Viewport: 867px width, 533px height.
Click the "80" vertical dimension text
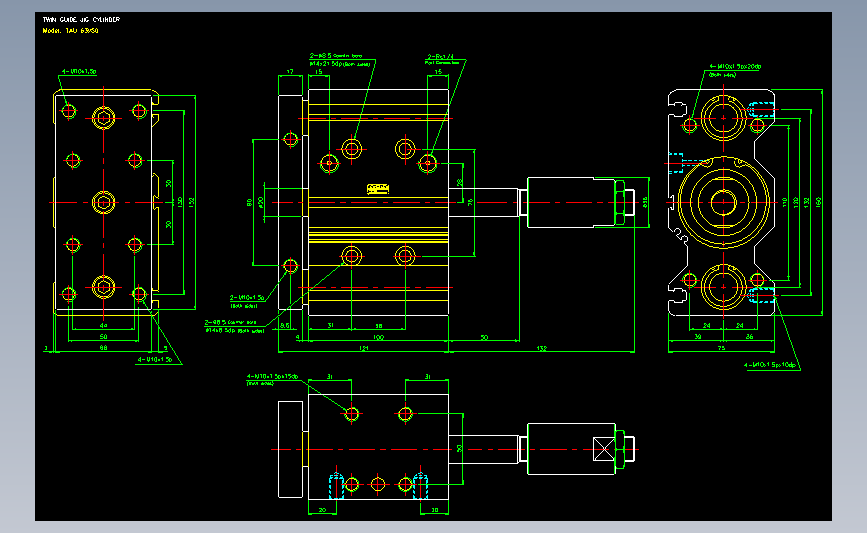[249, 202]
